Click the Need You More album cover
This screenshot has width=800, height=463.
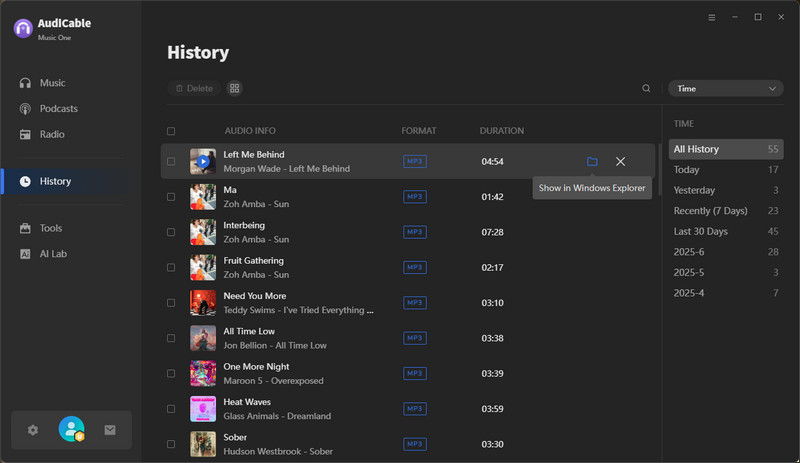pyautogui.click(x=203, y=303)
